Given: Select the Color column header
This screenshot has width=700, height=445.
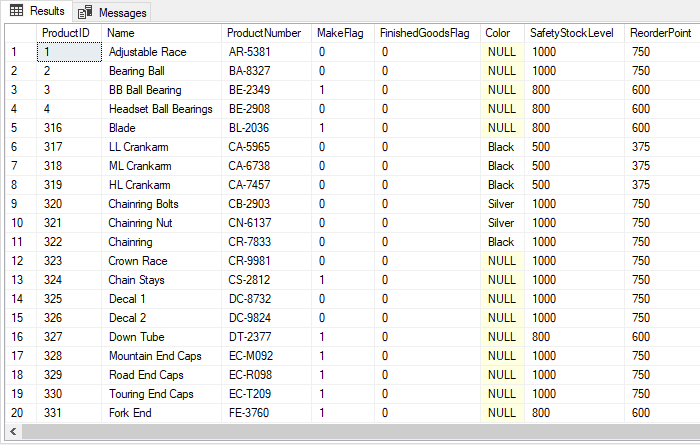Looking at the screenshot, I should click(x=500, y=33).
